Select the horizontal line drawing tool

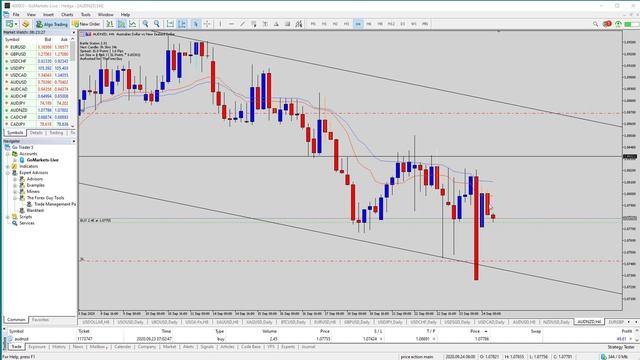231,24
